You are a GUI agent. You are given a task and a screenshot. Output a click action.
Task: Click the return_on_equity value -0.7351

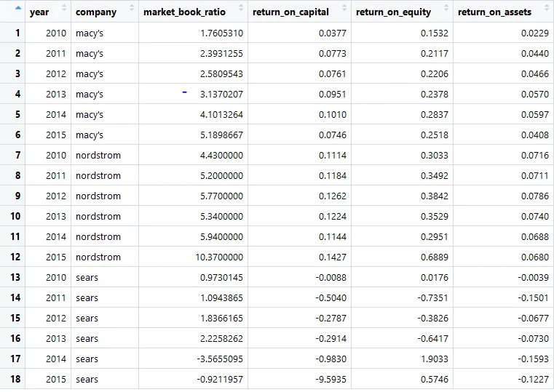[x=432, y=297]
